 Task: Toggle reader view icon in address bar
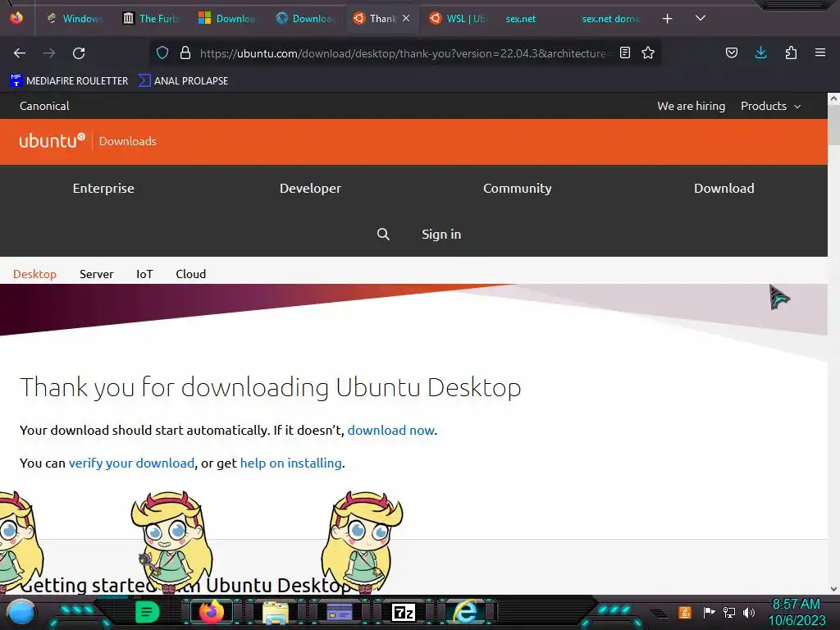(x=624, y=52)
